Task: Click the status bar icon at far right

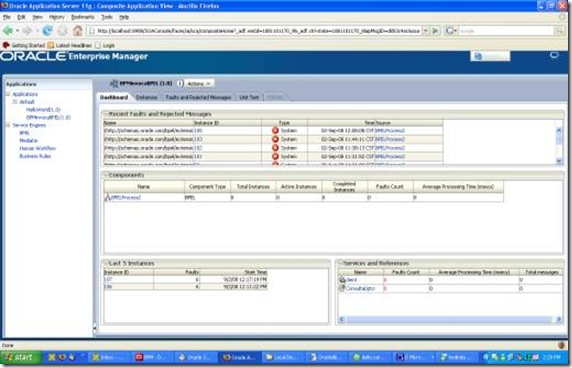Action: [x=561, y=345]
